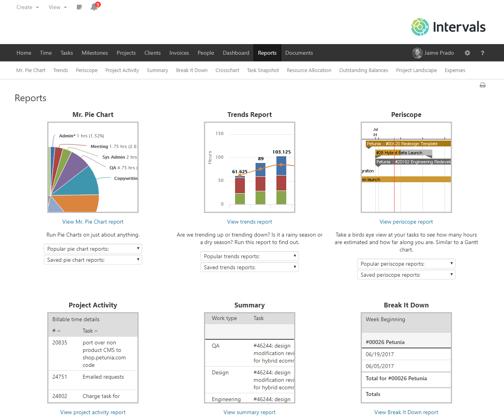Viewport: 504px width, 420px height.
Task: Open Project Activity submenu item
Action: click(x=122, y=70)
